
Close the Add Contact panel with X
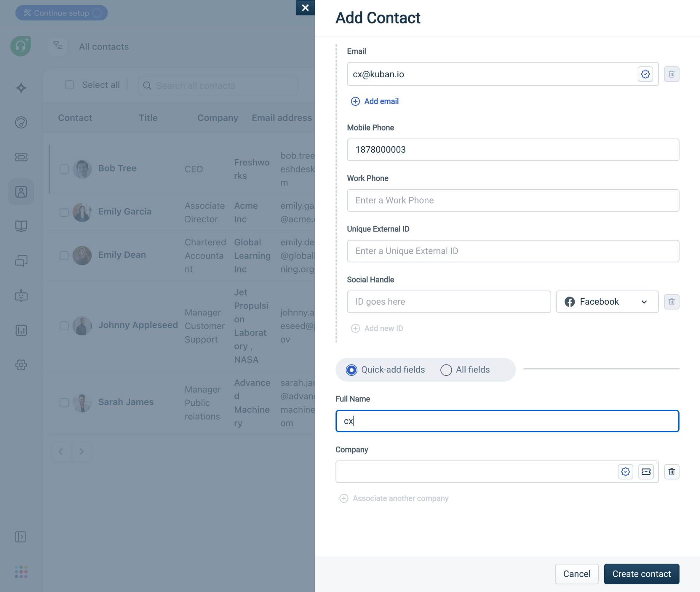[305, 8]
